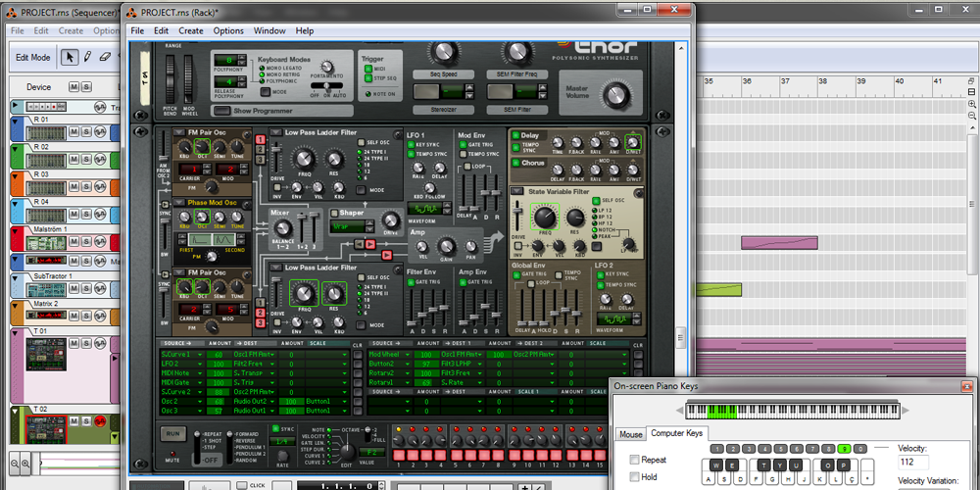
Task: Collapse the Malström 1 track triangle
Action: tap(16, 230)
